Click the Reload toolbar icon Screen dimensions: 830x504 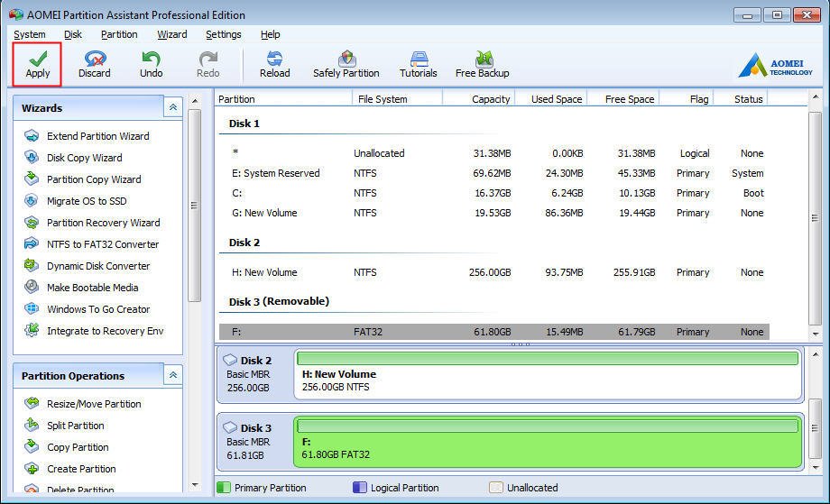tap(274, 59)
